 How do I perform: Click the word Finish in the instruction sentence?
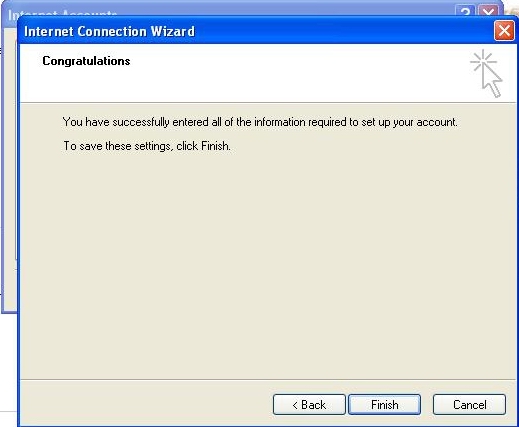pyautogui.click(x=215, y=146)
